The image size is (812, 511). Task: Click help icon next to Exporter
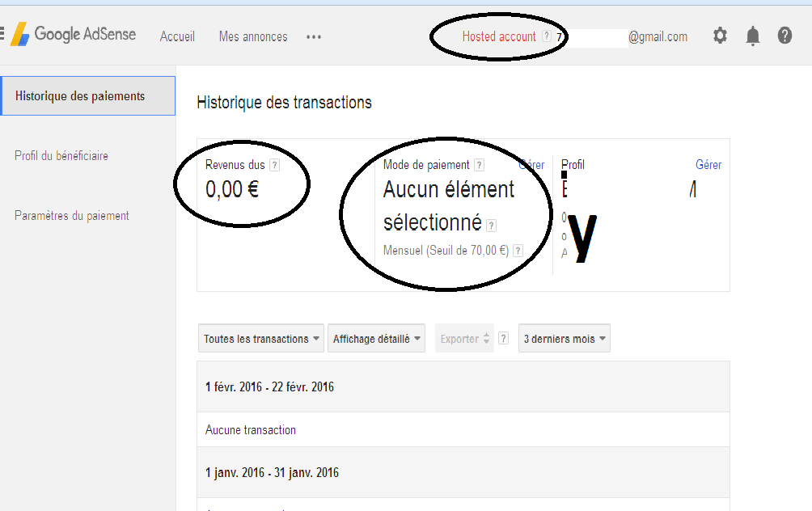tap(503, 339)
